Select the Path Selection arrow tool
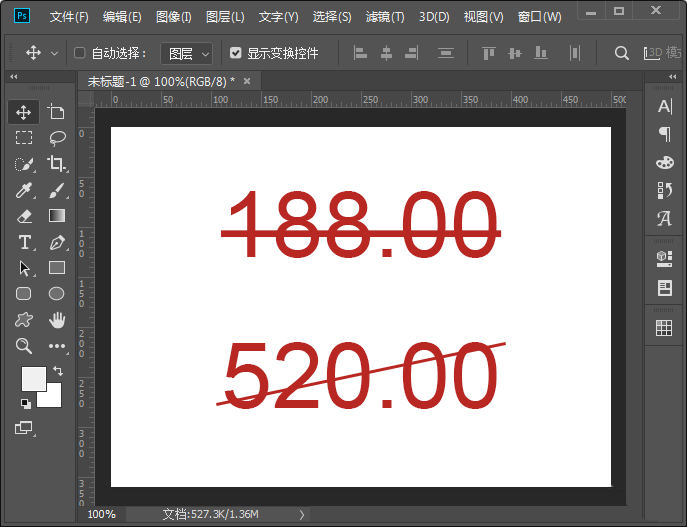This screenshot has width=687, height=527. pos(24,268)
